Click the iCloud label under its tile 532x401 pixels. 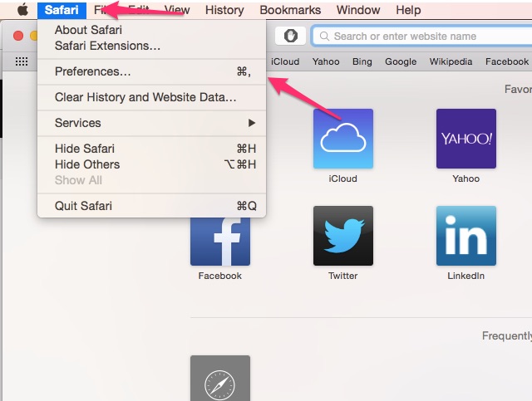pos(342,178)
